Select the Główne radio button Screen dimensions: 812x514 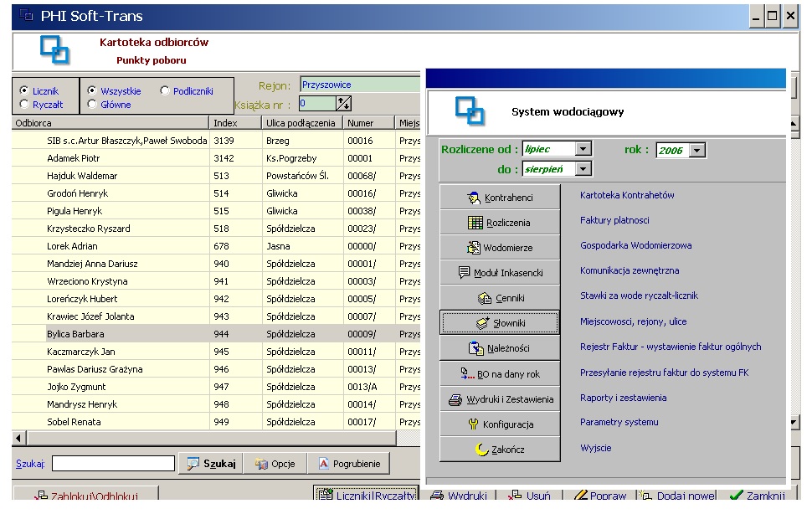click(x=92, y=105)
